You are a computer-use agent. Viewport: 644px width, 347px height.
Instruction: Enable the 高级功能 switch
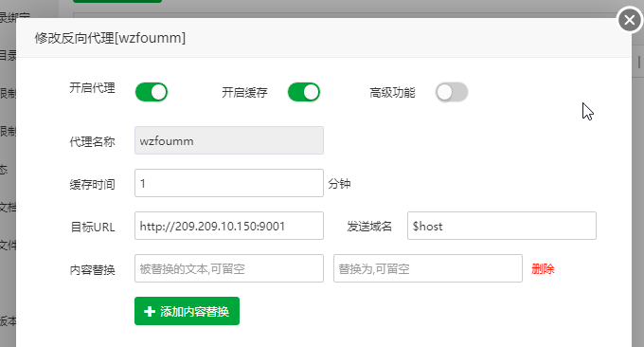(x=452, y=92)
